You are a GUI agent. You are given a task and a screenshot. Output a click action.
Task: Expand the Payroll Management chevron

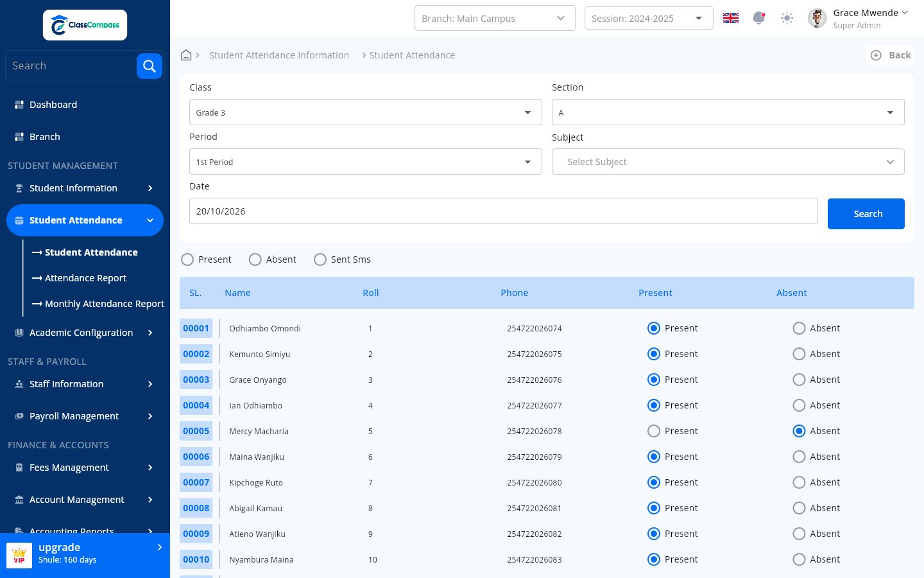tap(150, 416)
